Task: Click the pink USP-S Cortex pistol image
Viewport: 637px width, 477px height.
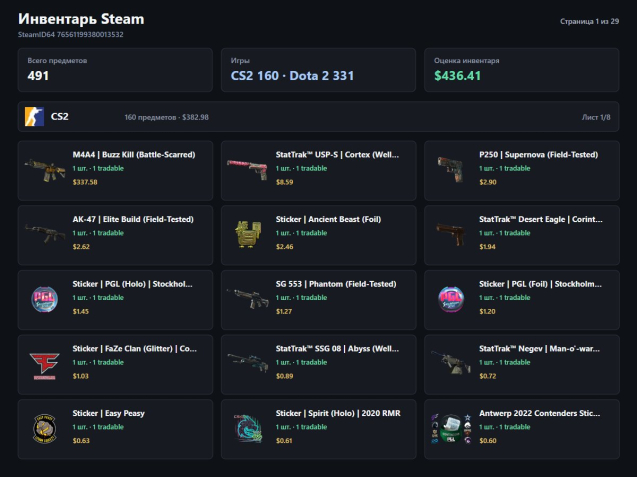Action: (x=248, y=169)
